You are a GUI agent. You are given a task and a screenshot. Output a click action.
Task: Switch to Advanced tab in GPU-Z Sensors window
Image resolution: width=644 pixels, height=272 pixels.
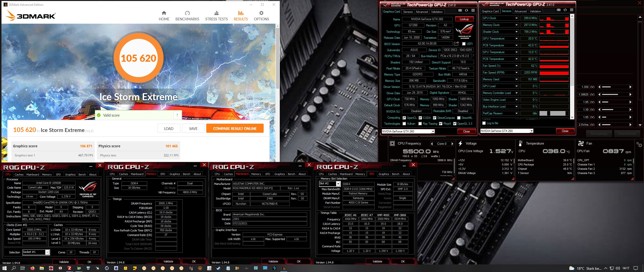tap(520, 11)
